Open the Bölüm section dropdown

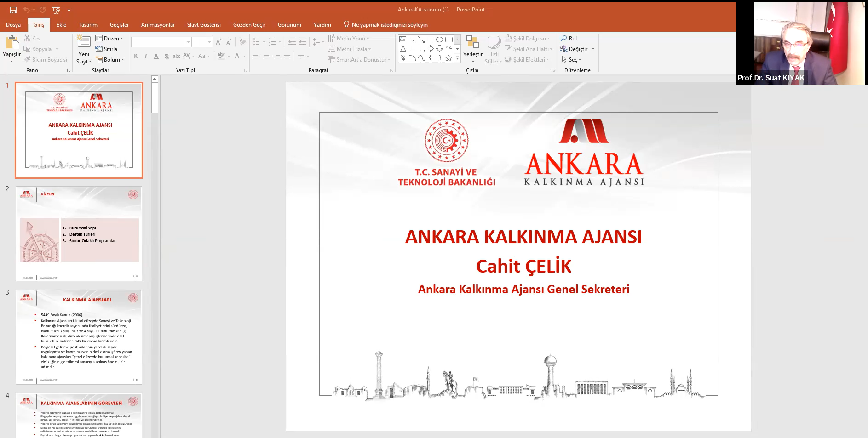pyautogui.click(x=110, y=59)
